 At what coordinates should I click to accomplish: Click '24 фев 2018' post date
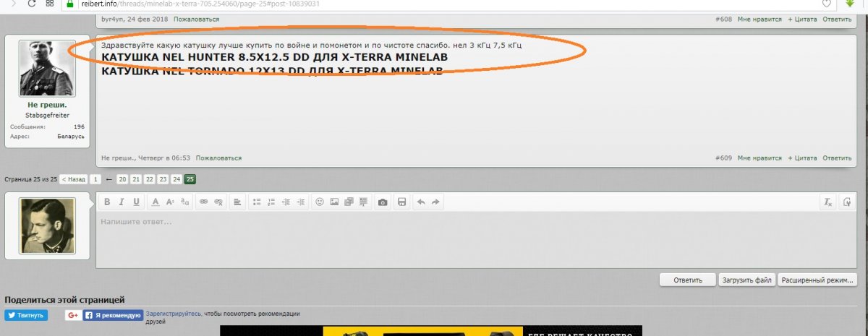click(x=149, y=19)
